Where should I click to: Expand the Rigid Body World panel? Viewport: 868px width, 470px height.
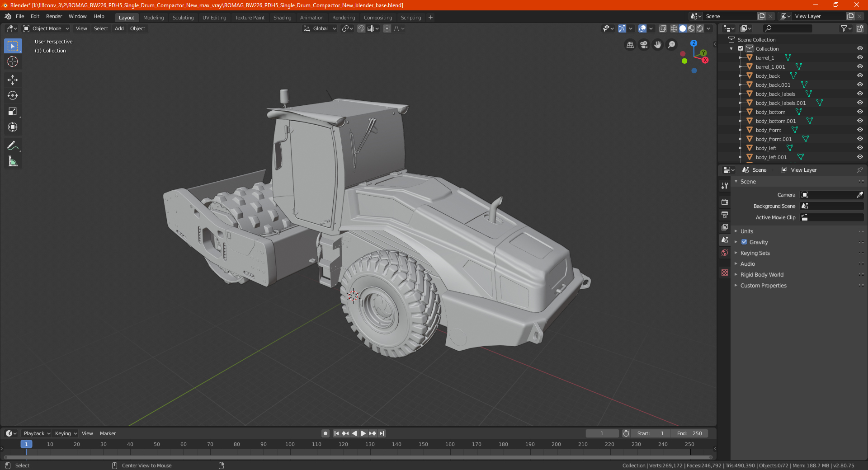(762, 274)
